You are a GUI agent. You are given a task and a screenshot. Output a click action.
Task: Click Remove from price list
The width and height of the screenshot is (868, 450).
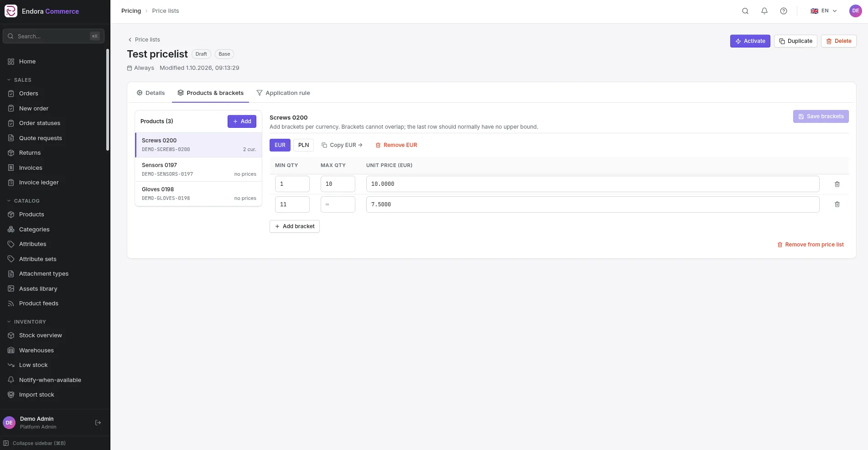811,245
